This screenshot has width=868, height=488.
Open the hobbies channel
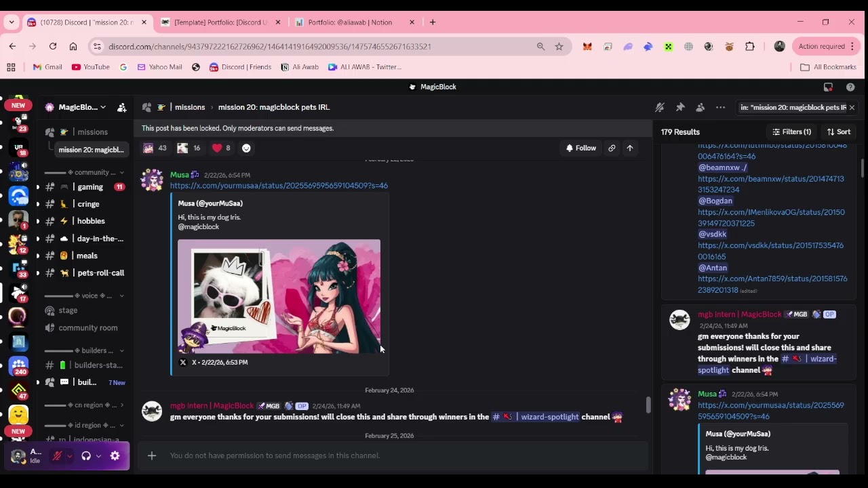pyautogui.click(x=85, y=221)
